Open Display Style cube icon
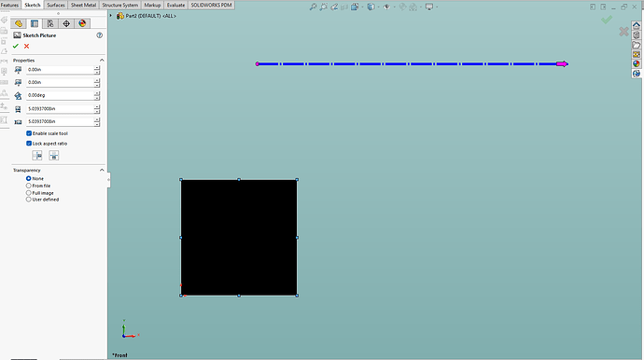Viewport: 644px width, 360px height. 371,7
